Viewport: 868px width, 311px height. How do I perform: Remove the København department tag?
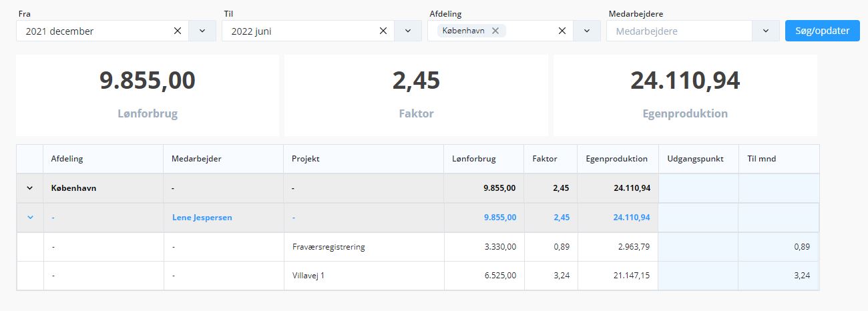[x=495, y=31]
